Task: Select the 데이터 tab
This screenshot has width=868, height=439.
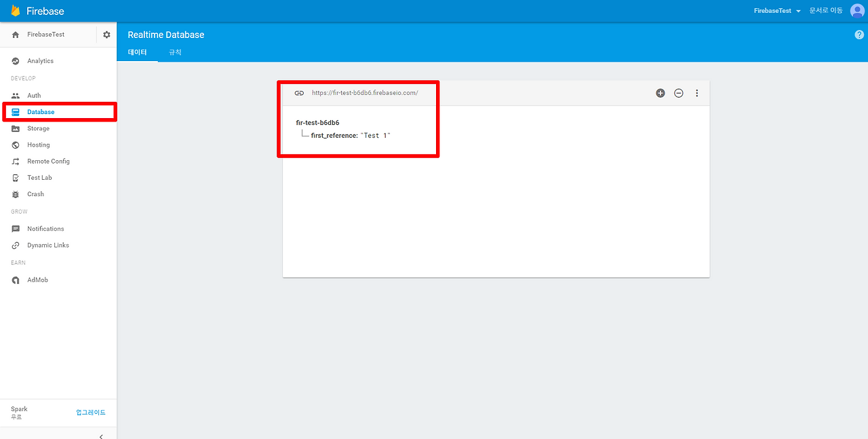Action: (x=137, y=52)
